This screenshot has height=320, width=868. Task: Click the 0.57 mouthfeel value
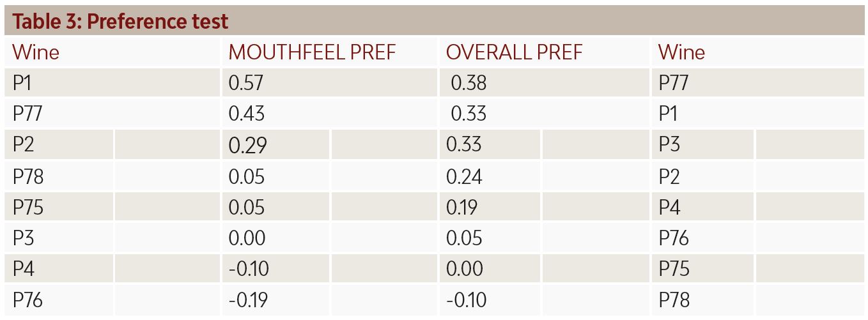246,83
